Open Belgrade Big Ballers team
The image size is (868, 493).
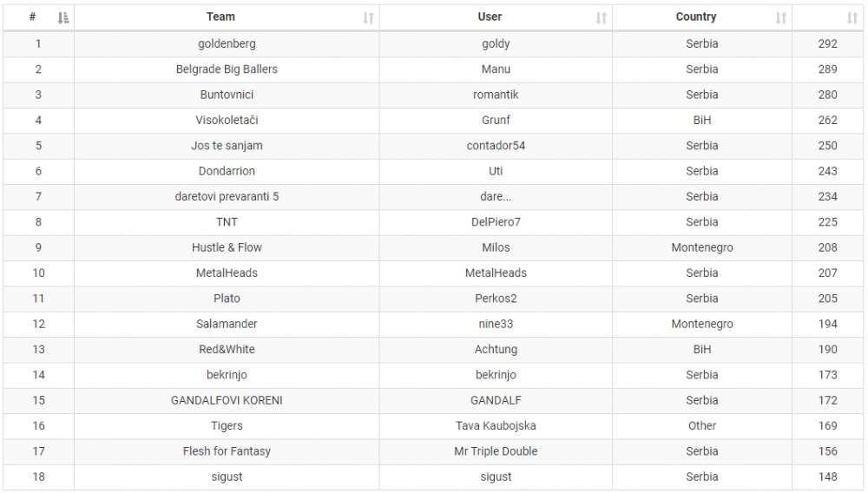click(227, 69)
